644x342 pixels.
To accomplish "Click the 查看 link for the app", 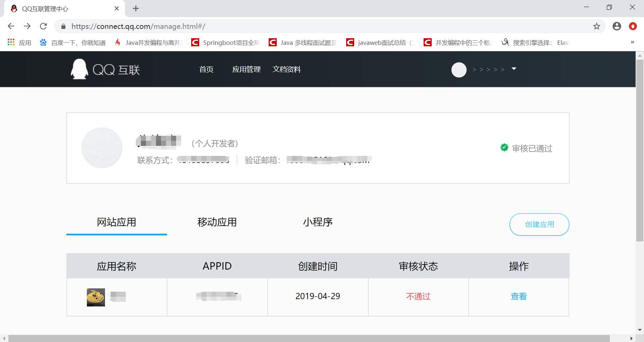I will point(519,296).
